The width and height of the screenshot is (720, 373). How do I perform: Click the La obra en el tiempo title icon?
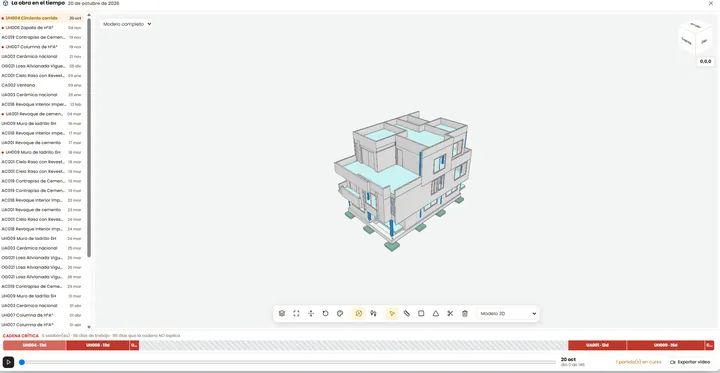[6, 3]
